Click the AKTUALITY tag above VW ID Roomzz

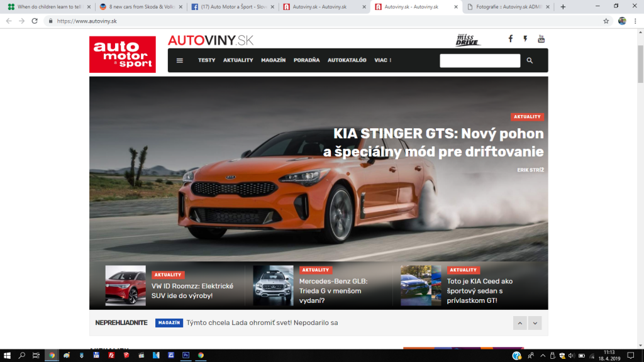[168, 275]
